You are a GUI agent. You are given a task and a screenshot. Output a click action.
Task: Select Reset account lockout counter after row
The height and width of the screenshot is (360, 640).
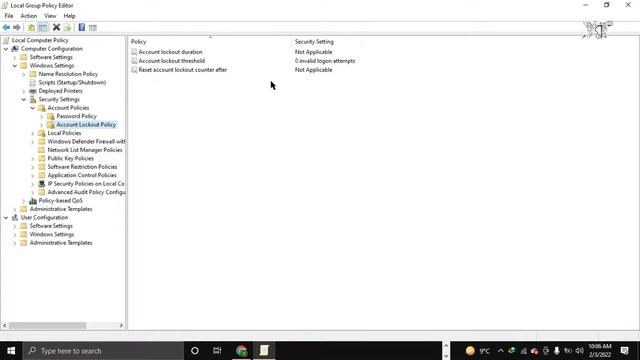(182, 70)
